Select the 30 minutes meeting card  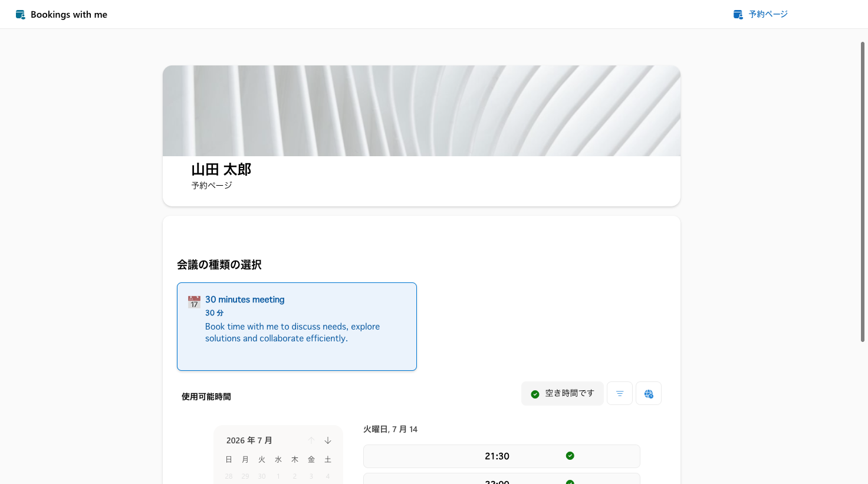click(297, 327)
